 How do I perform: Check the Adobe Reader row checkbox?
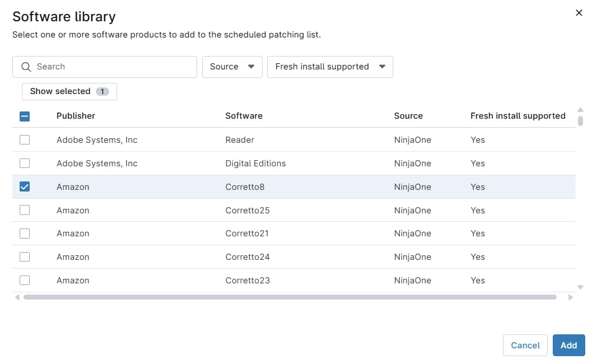point(24,139)
